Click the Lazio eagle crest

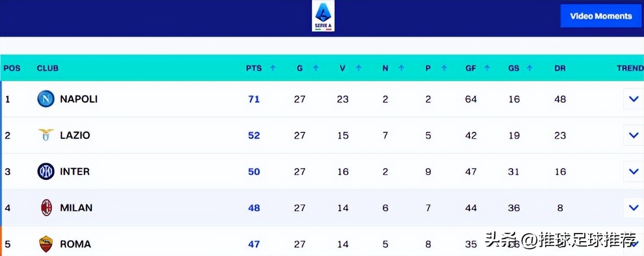tap(46, 135)
